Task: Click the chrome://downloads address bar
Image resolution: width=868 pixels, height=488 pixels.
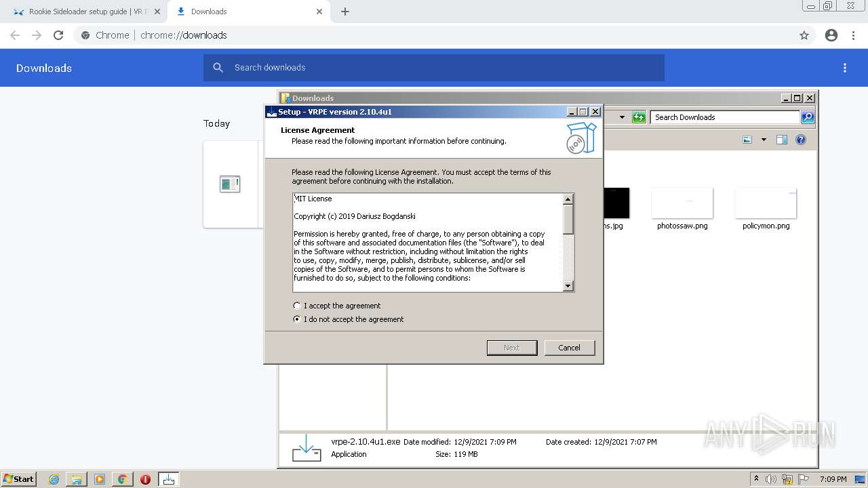Action: 434,35
